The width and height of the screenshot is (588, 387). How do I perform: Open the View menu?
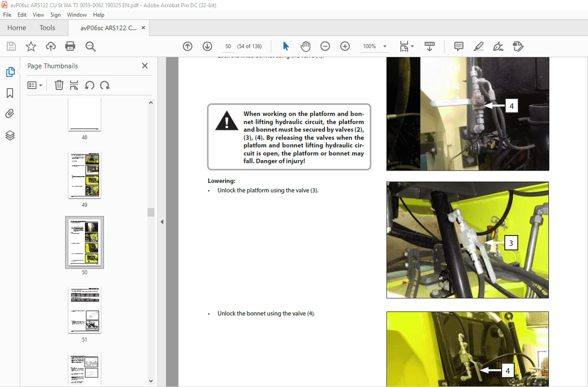[x=38, y=15]
